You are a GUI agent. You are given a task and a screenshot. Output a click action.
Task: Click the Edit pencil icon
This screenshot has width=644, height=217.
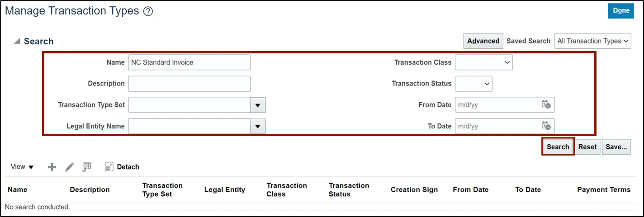[x=69, y=167]
